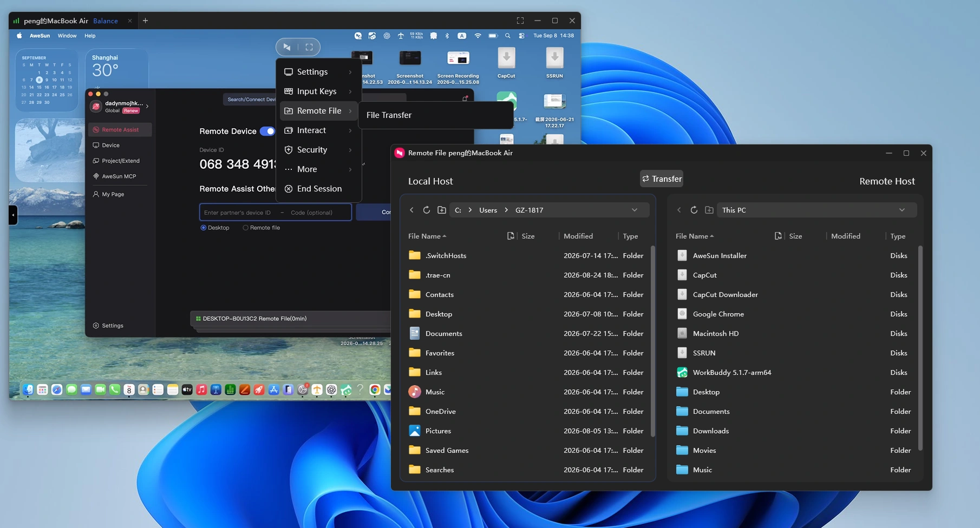Open Settings at bottom of AweSun sidebar
Image resolution: width=980 pixels, height=528 pixels.
108,326
